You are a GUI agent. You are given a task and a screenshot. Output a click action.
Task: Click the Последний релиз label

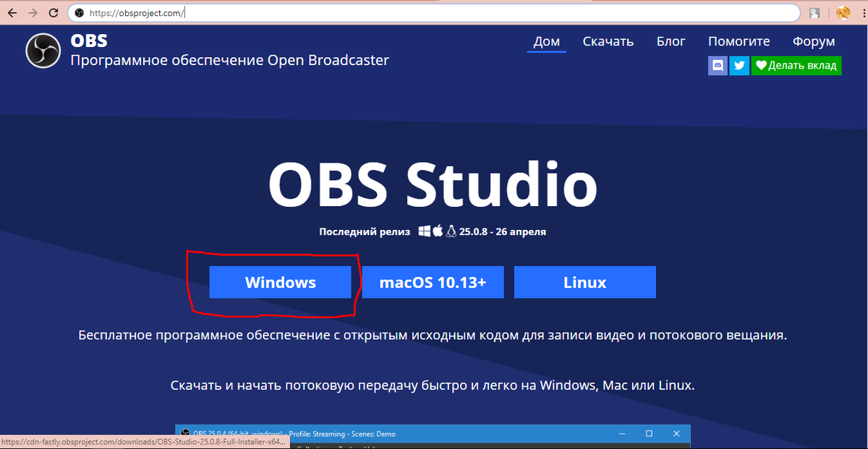(x=365, y=232)
